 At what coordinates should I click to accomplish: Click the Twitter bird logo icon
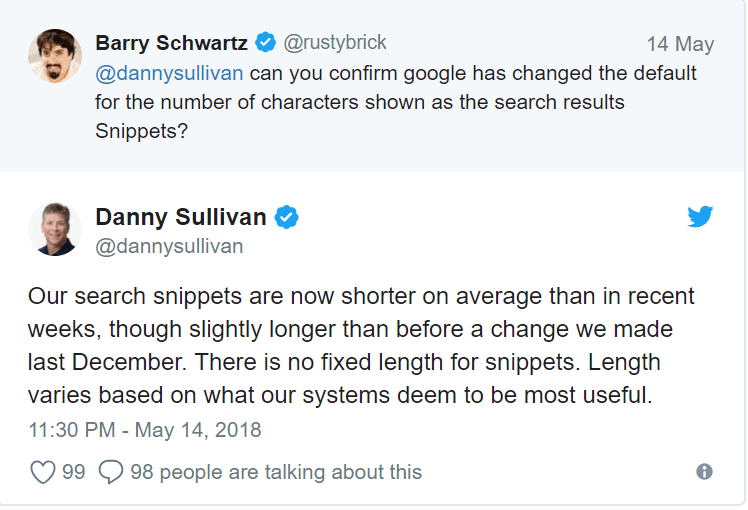coord(700,216)
